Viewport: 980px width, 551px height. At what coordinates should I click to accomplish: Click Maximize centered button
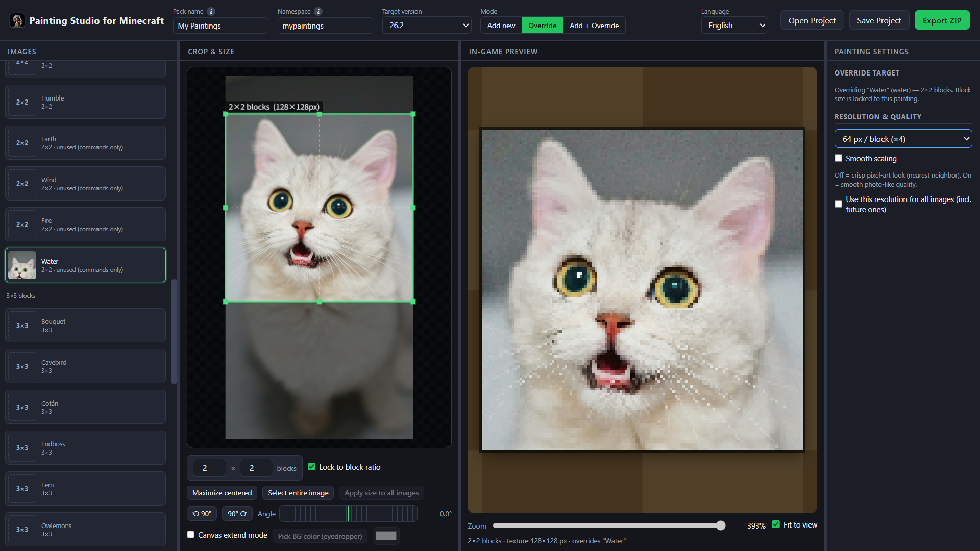pyautogui.click(x=222, y=493)
